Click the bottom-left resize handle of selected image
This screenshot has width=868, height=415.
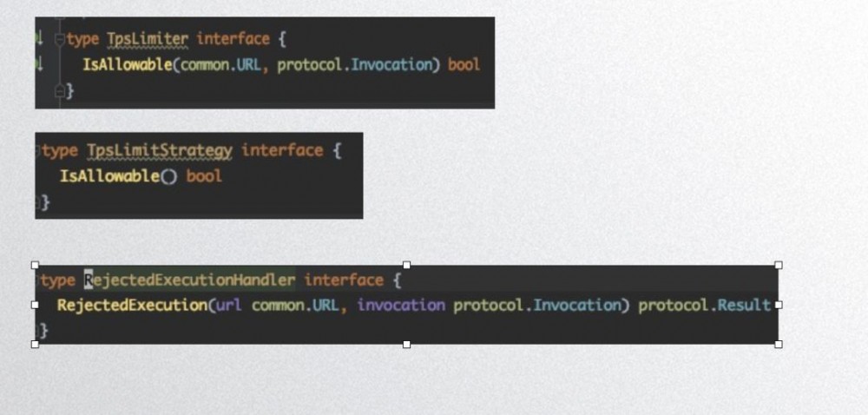(x=35, y=344)
